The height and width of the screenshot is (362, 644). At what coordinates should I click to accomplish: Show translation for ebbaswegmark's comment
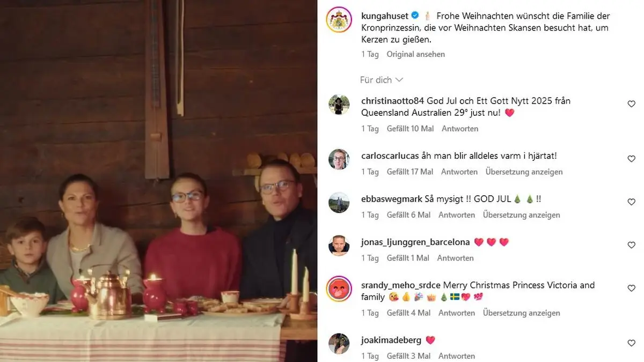(522, 215)
